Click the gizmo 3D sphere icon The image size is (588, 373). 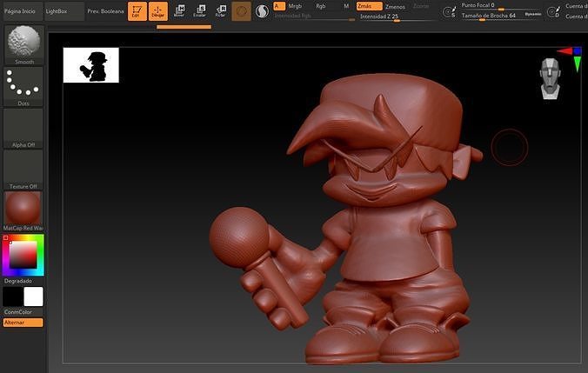click(x=241, y=11)
